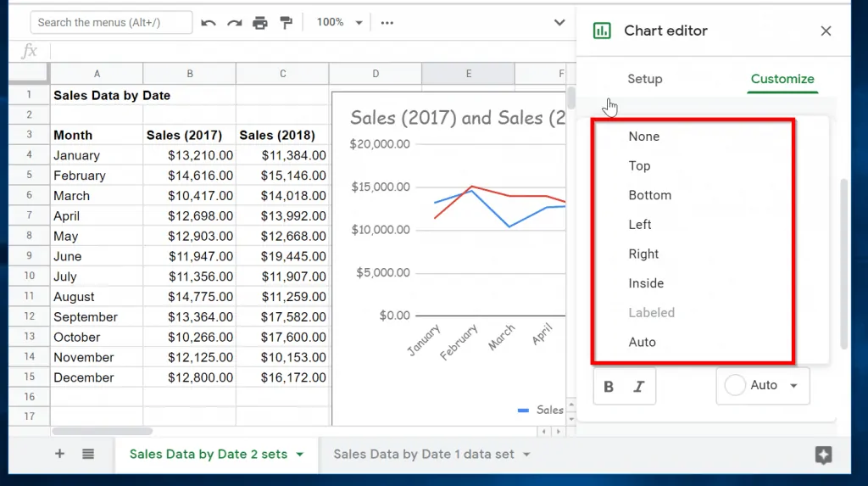Collapse the toolbar with chevron arrow
The width and height of the screenshot is (868, 486).
[x=559, y=23]
